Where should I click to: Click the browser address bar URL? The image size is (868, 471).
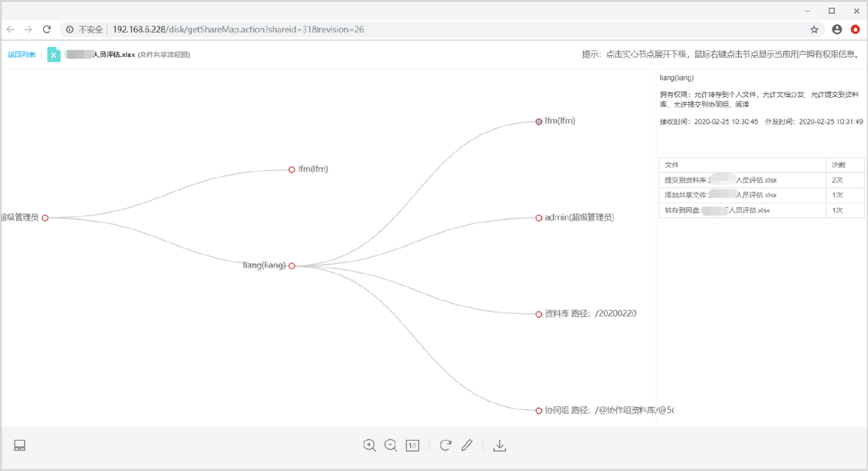[x=238, y=29]
